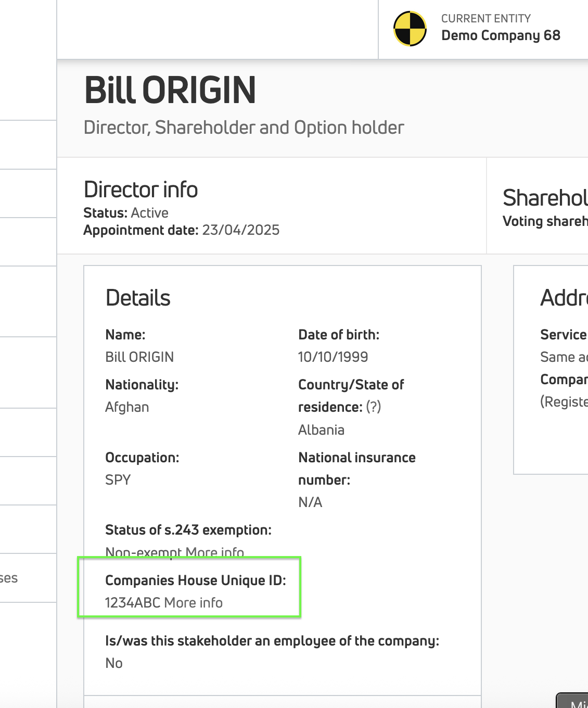Screen dimensions: 588x708
Task: Select the sidebar item ending in 'ses'
Action: coord(9,578)
